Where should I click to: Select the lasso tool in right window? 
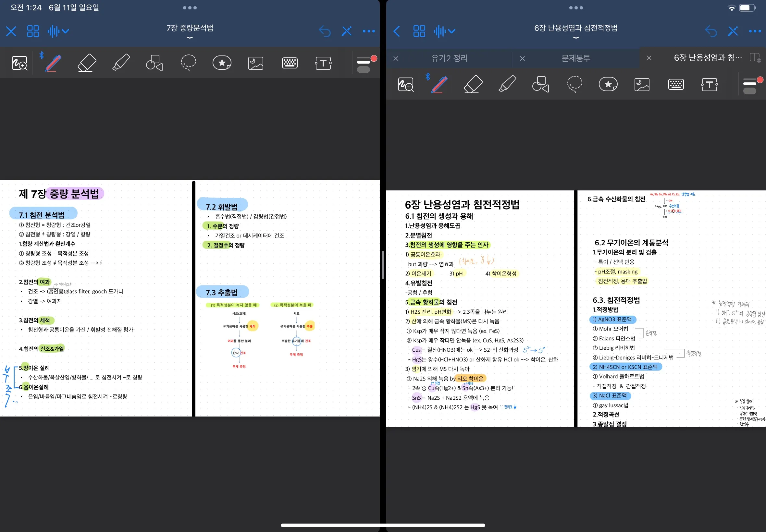574,84
